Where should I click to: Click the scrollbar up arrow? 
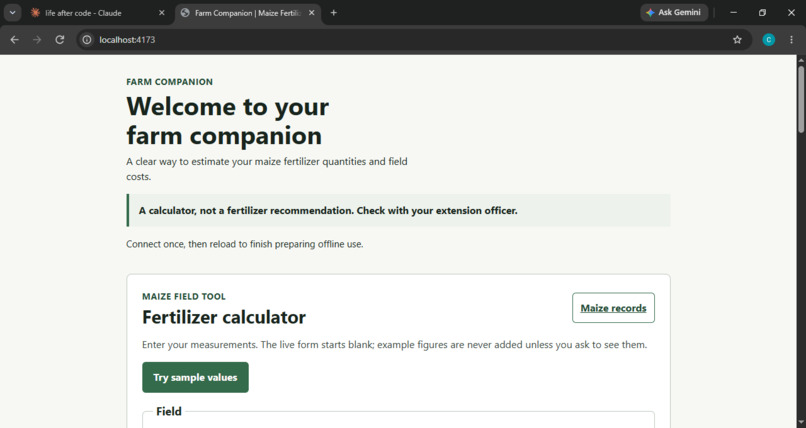[x=801, y=60]
